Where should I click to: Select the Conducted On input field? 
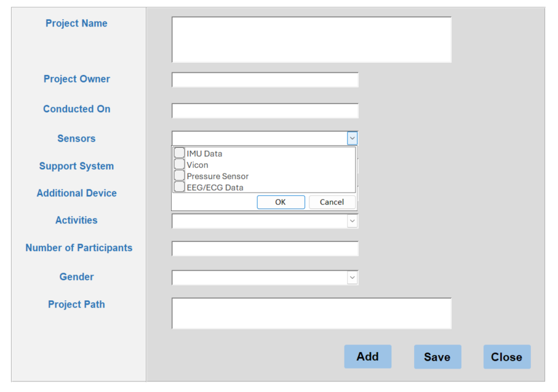(265, 111)
